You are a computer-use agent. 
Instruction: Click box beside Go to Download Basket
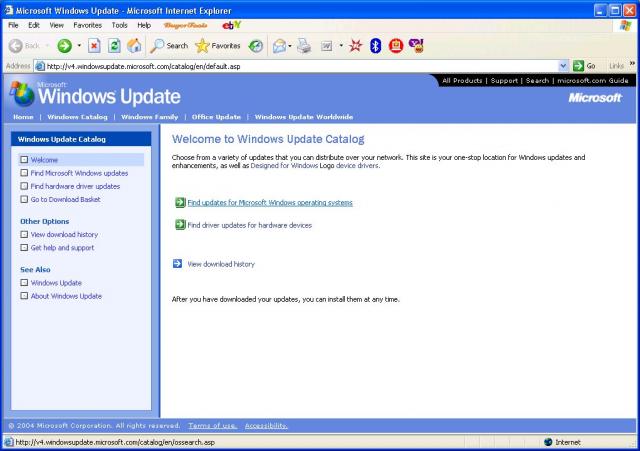tap(24, 199)
